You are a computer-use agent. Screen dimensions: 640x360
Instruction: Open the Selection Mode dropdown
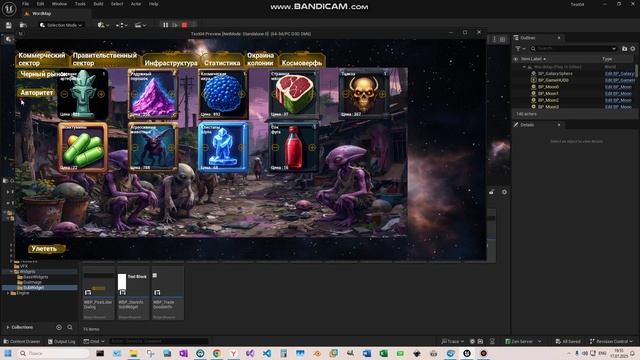[x=61, y=25]
